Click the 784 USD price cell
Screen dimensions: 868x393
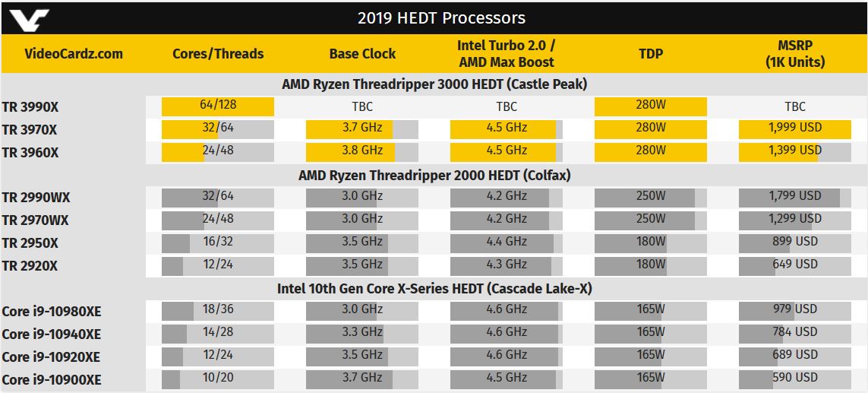795,333
